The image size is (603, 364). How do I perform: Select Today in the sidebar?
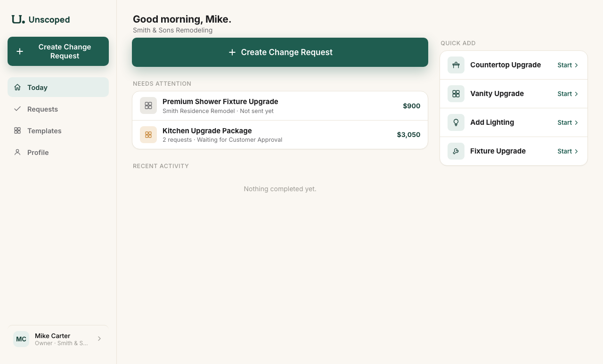click(x=58, y=87)
